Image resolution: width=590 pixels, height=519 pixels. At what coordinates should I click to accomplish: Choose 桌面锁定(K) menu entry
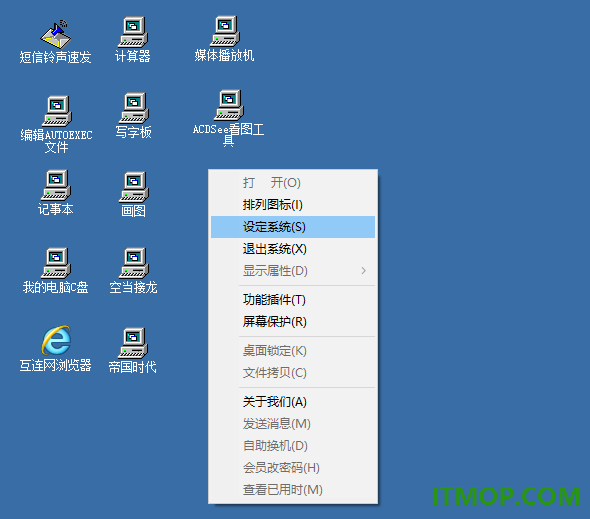tap(293, 351)
